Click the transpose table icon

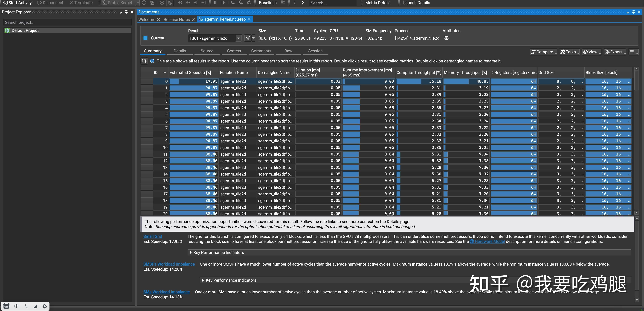pos(144,61)
